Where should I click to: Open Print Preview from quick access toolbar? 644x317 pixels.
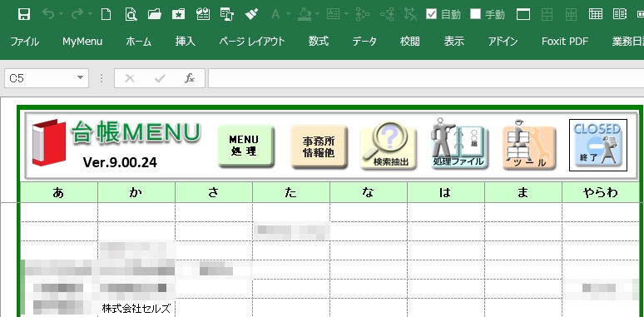point(131,14)
